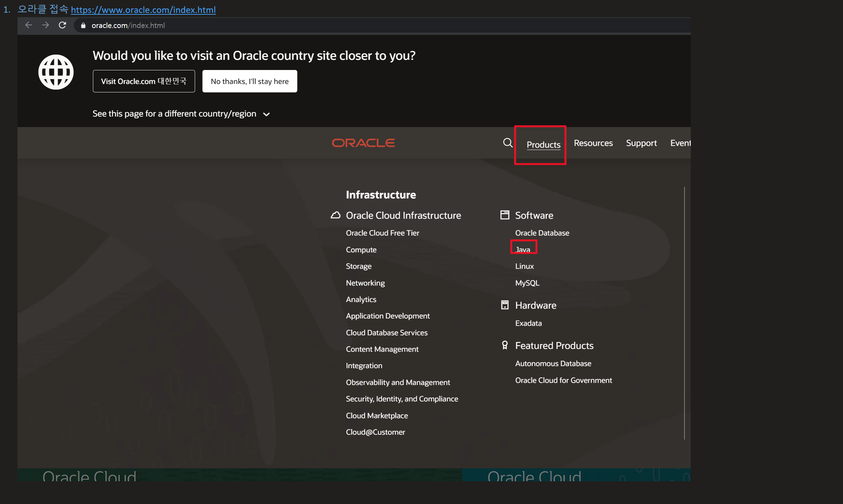The height and width of the screenshot is (504, 843).
Task: Open the oracle.com/index.html hyperlink at top
Action: [143, 10]
